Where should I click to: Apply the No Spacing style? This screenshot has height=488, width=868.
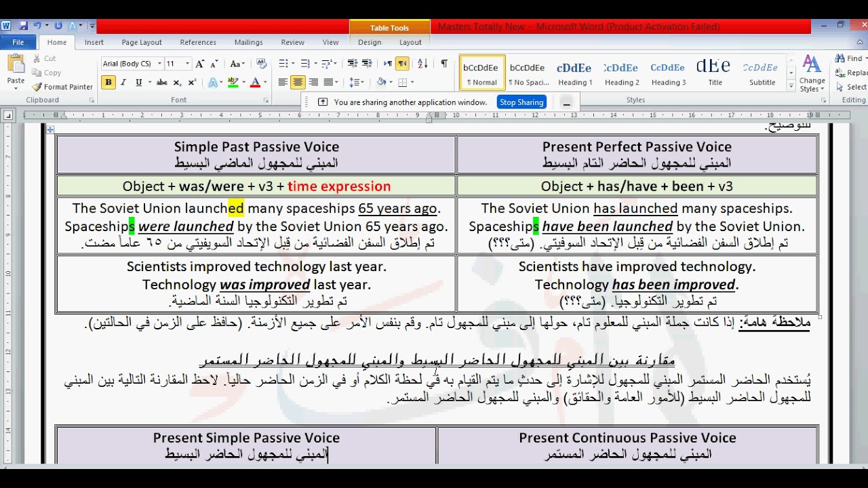(x=528, y=73)
